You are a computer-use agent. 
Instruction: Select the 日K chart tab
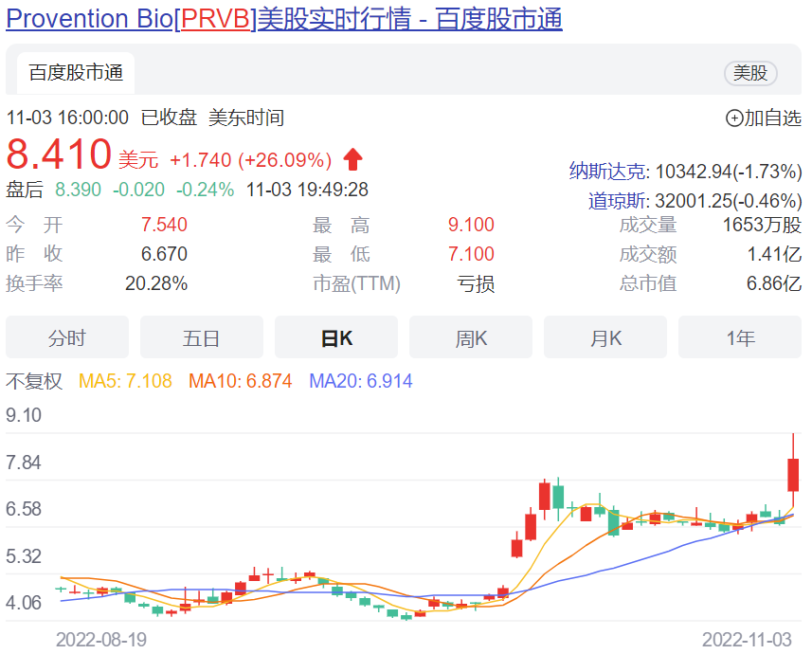pyautogui.click(x=336, y=337)
